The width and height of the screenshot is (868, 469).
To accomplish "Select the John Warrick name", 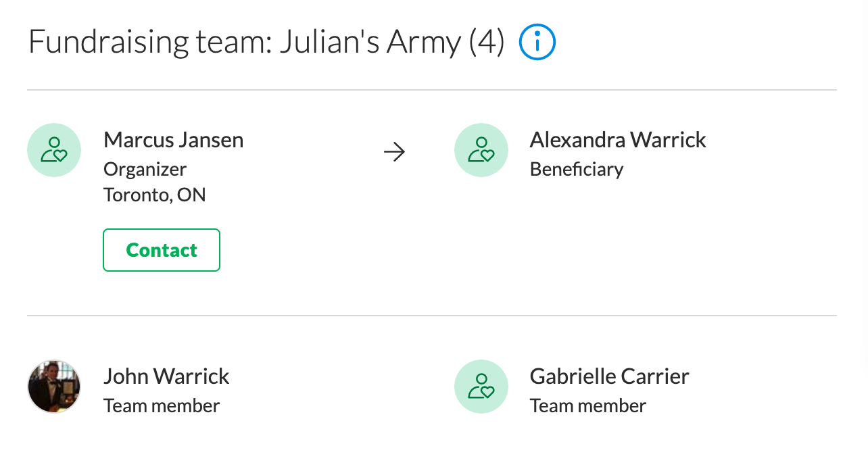I will pos(167,376).
